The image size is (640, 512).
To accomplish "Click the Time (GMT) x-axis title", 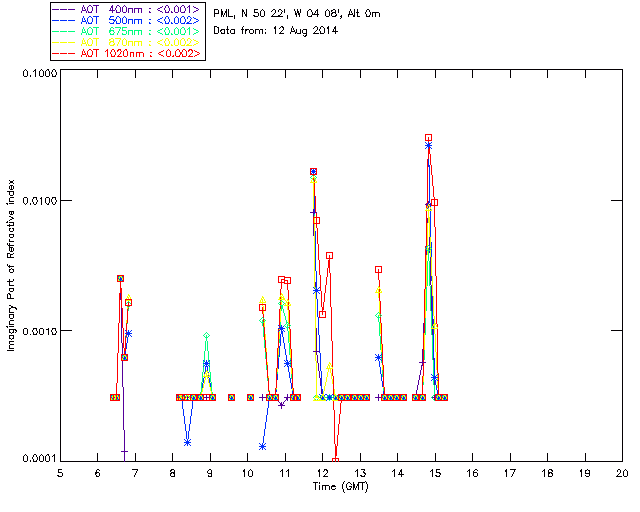I will point(341,487).
